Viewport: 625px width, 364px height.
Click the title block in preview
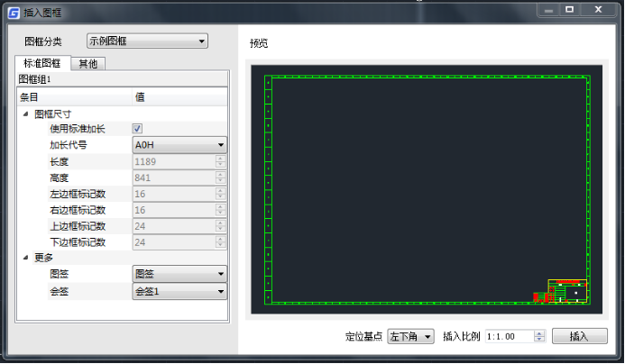click(569, 290)
